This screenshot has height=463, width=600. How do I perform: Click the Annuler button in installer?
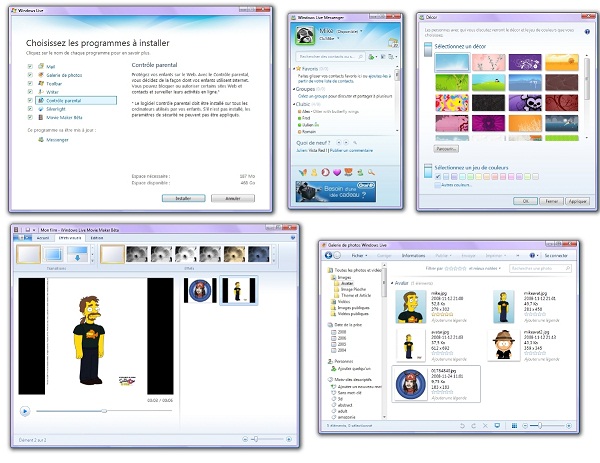[x=233, y=198]
